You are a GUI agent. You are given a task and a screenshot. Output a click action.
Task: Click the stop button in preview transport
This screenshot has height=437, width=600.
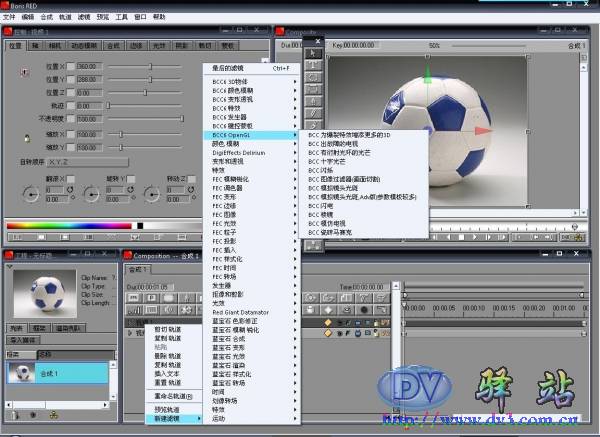(x=461, y=237)
